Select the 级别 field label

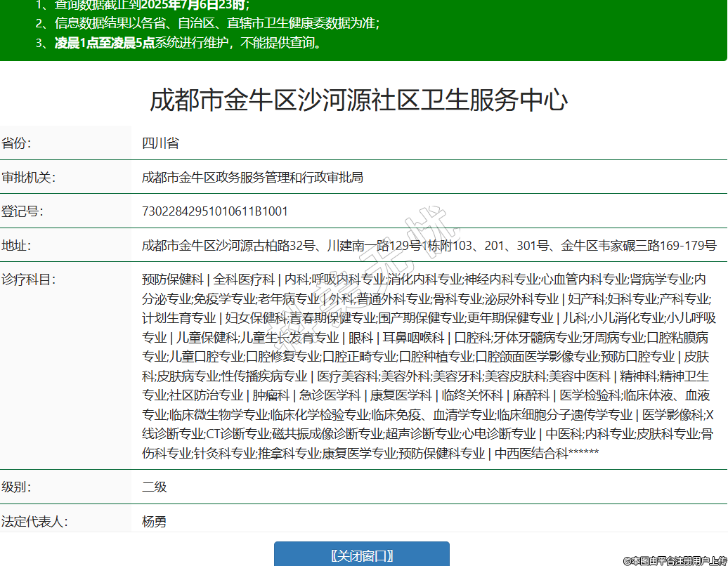point(17,487)
